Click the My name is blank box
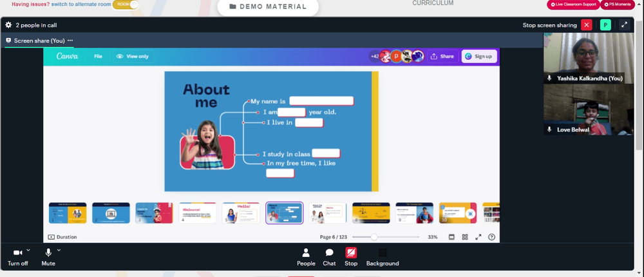This screenshot has height=277, width=644. click(x=321, y=101)
